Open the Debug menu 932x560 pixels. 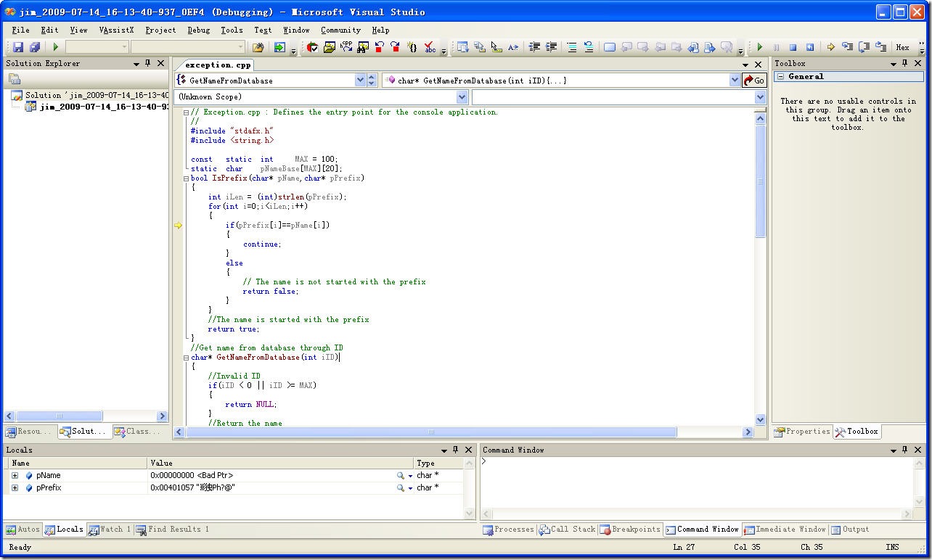click(x=198, y=30)
